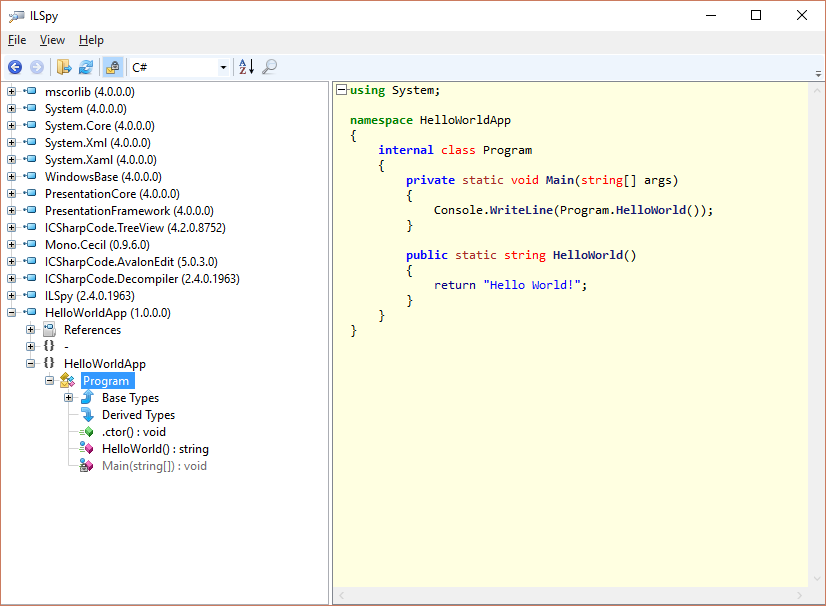Expand the mscorlib assembly node
Viewport: 826px width, 606px height.
pyautogui.click(x=12, y=92)
